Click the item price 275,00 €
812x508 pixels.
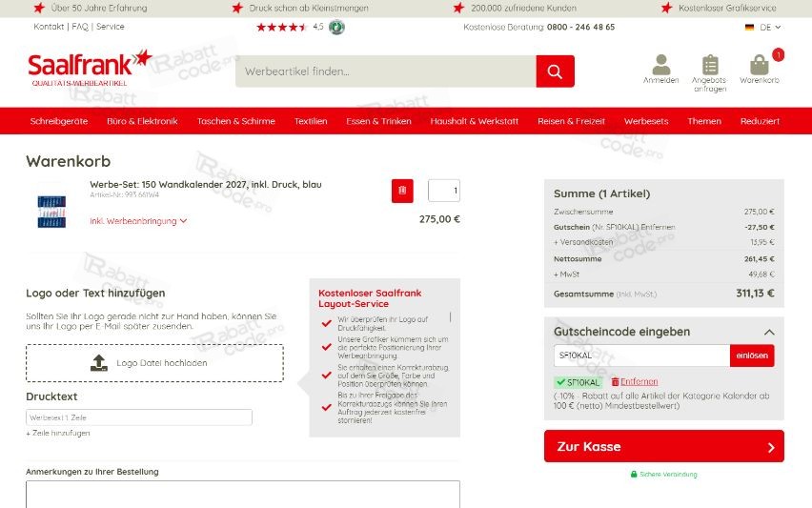tap(439, 219)
